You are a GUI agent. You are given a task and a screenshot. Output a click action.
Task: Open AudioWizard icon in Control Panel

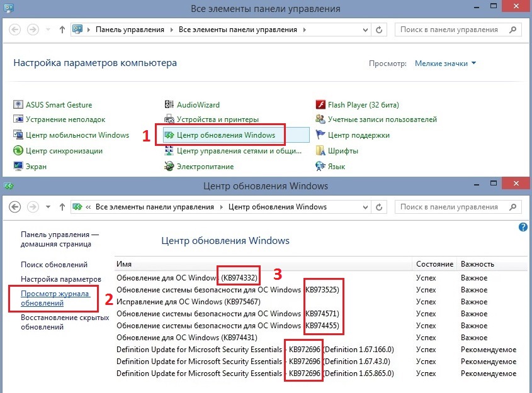coord(169,104)
